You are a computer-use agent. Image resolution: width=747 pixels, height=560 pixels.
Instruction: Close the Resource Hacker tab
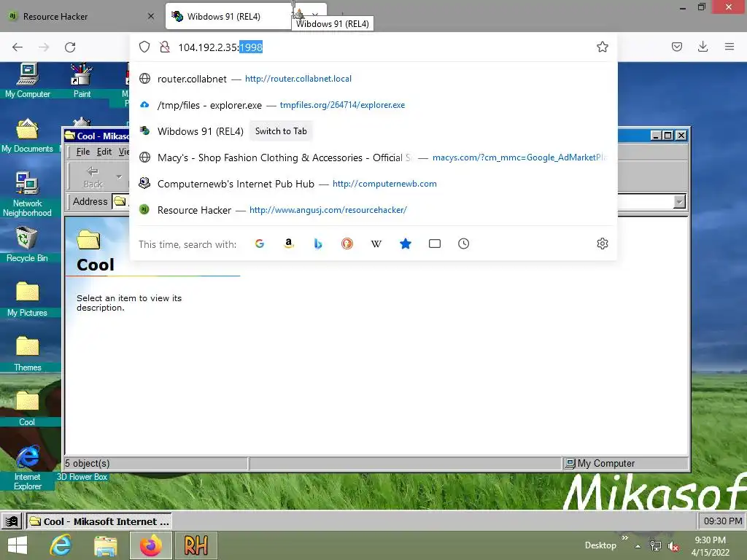click(x=151, y=17)
